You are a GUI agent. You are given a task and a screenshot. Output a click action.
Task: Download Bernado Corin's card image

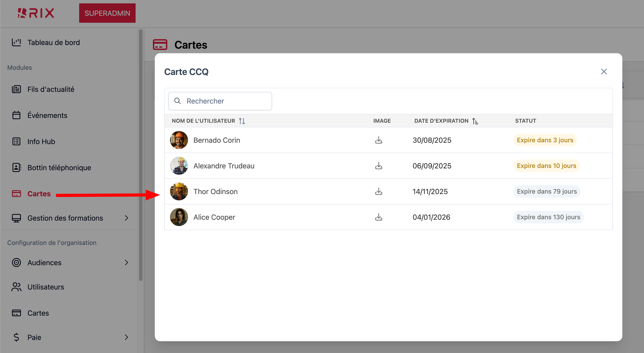coord(378,140)
